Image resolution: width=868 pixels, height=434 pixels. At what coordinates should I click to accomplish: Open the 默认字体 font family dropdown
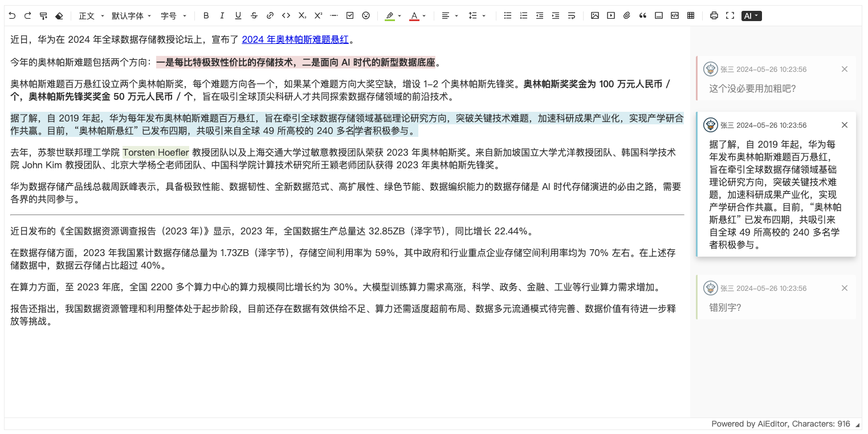pos(131,16)
